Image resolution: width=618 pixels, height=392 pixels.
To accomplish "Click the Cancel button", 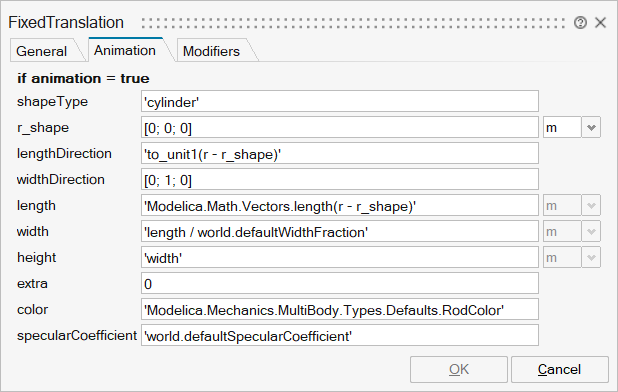I will coord(560,370).
